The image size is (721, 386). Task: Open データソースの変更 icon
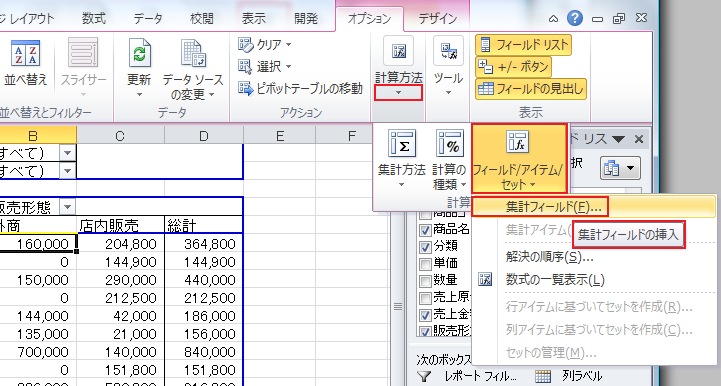click(x=193, y=53)
